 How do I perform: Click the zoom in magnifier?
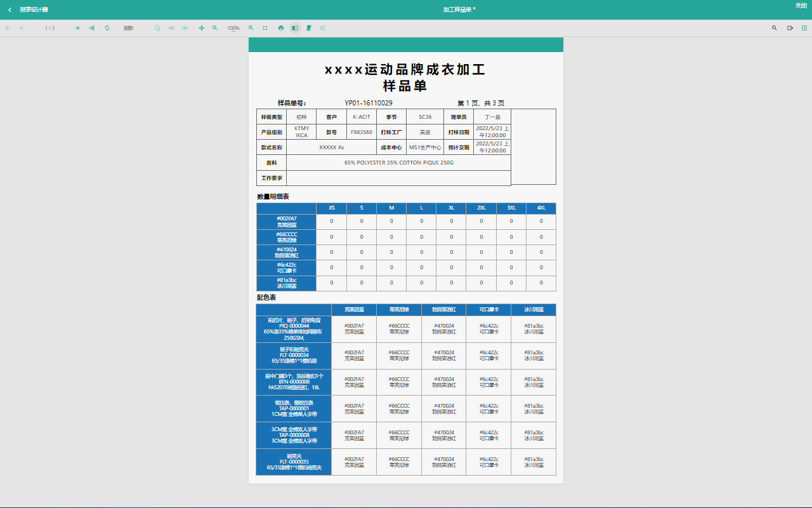click(251, 28)
